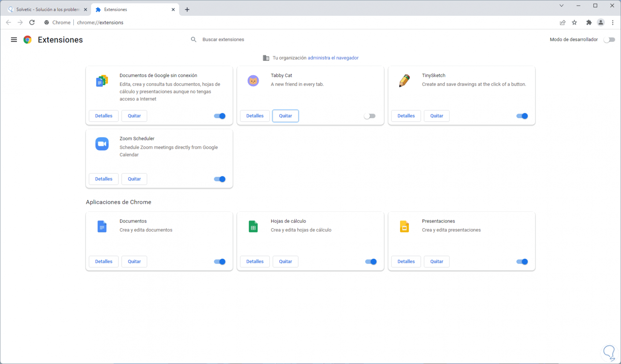
Task: Close the Extensiones tab
Action: (x=173, y=9)
